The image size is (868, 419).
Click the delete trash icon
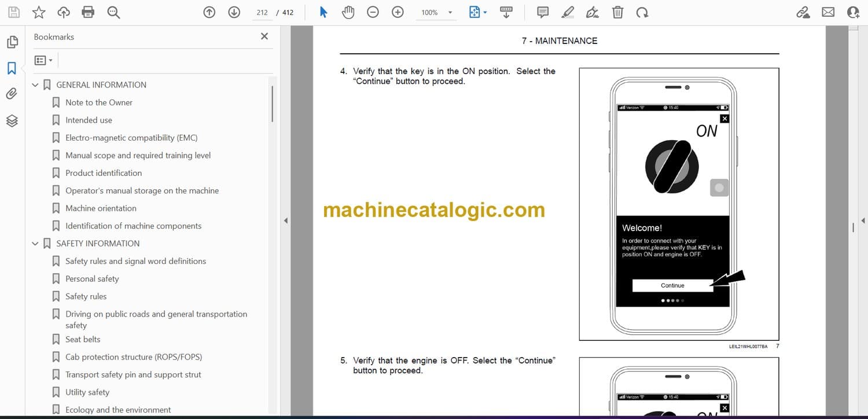pos(617,12)
